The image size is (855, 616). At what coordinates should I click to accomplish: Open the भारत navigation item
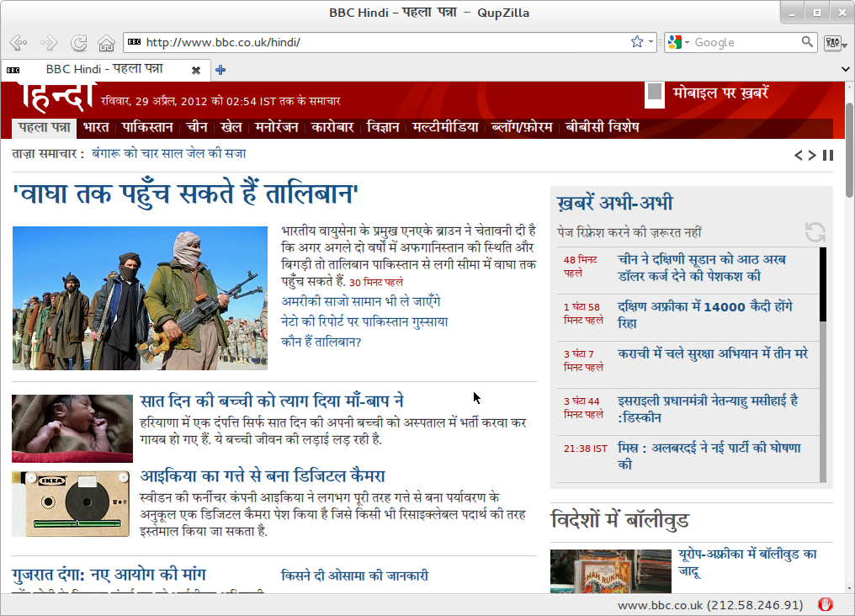96,128
